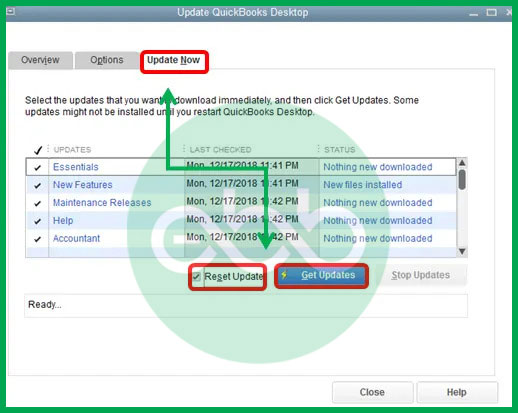This screenshot has height=413, width=518.
Task: Click the Get Updates button
Action: point(321,275)
